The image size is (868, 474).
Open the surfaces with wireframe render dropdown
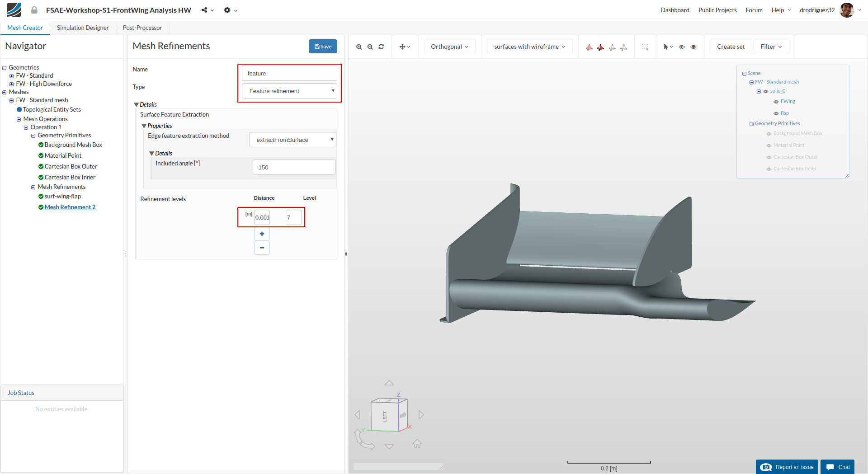click(x=529, y=47)
